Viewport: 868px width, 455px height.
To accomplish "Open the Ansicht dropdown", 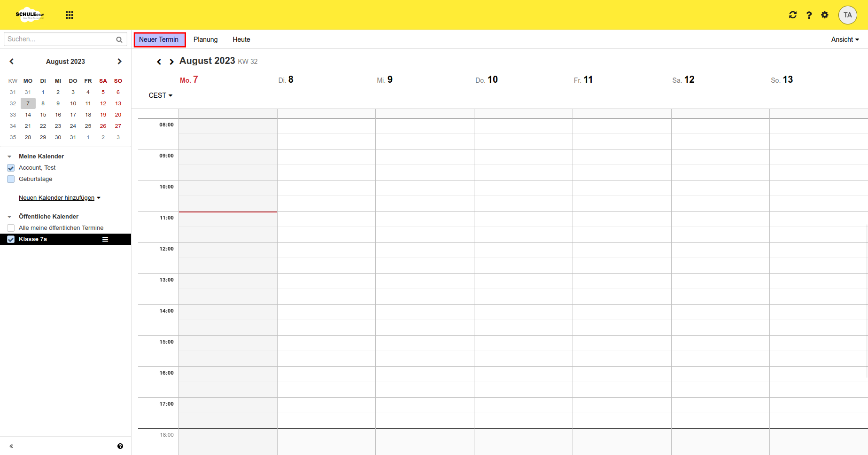I will pyautogui.click(x=845, y=39).
